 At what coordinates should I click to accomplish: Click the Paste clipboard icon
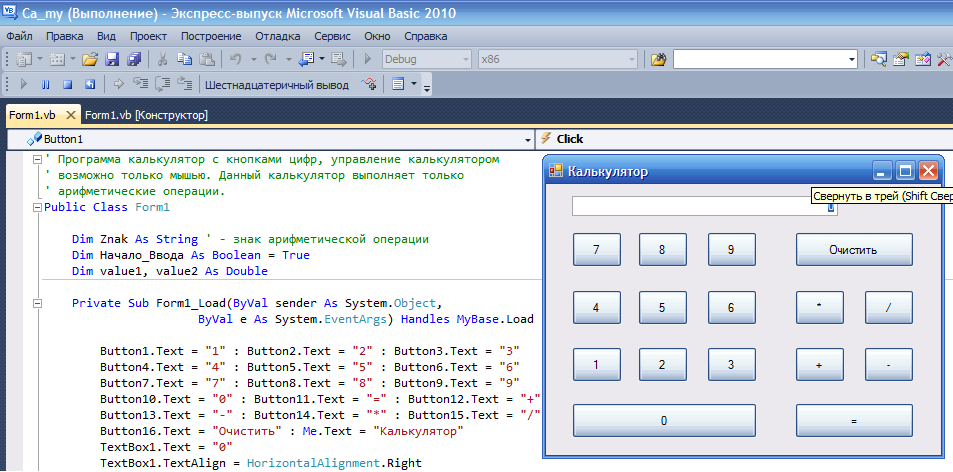click(207, 60)
